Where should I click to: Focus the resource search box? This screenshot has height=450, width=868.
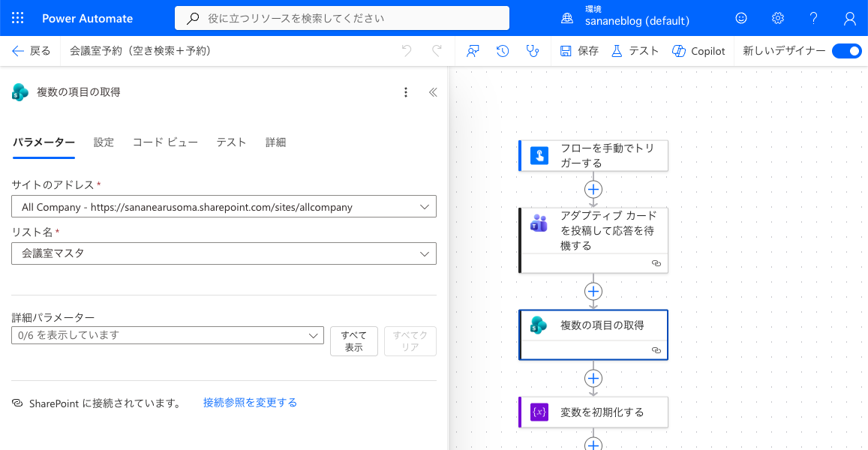[342, 18]
